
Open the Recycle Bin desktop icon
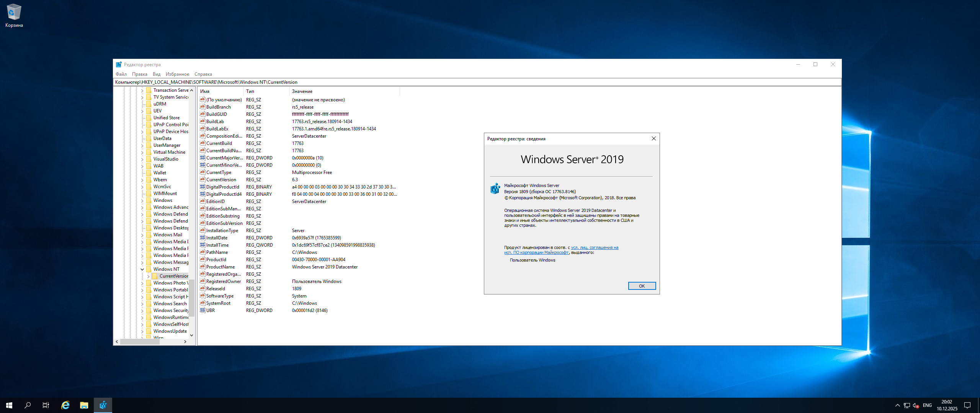(14, 12)
